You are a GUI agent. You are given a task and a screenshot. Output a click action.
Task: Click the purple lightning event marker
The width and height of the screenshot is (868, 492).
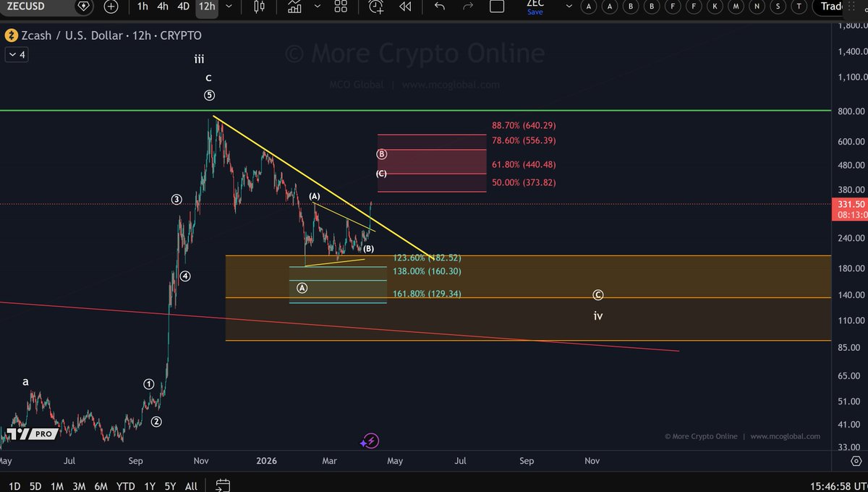click(370, 441)
